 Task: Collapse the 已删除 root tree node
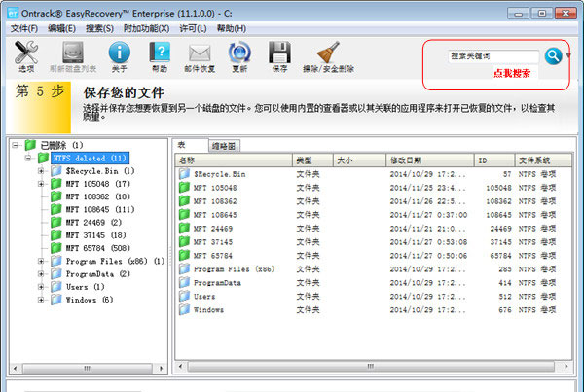coord(14,145)
